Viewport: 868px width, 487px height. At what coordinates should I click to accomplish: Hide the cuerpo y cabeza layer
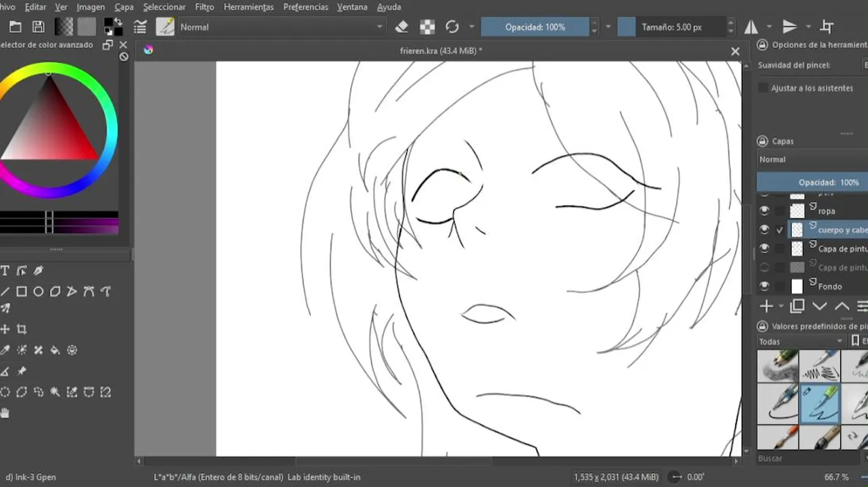tap(765, 229)
